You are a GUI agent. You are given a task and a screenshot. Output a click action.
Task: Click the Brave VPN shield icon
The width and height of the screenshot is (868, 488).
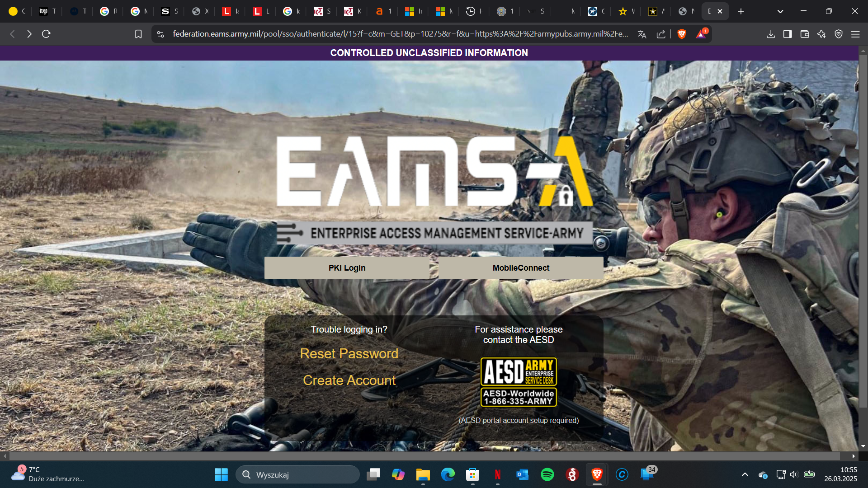click(x=839, y=34)
